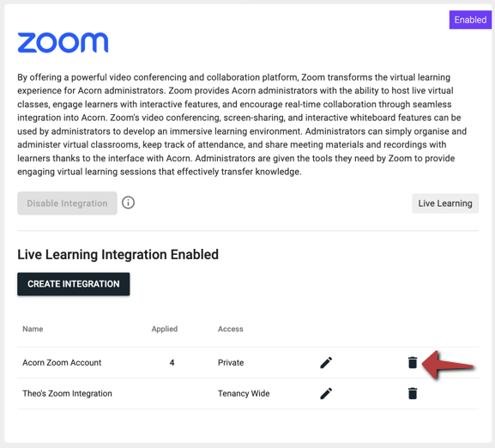Delete the Acorn Zoom Account integration
Viewport: 495px width, 448px height.
pos(413,362)
